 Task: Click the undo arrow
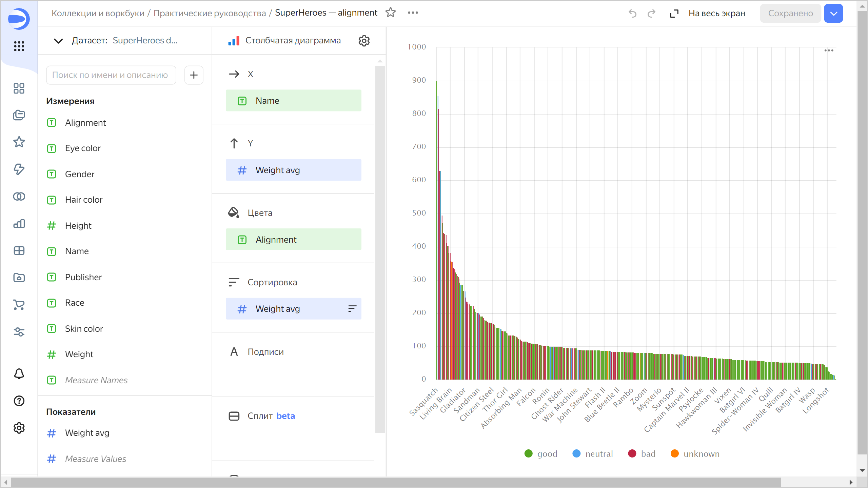632,13
